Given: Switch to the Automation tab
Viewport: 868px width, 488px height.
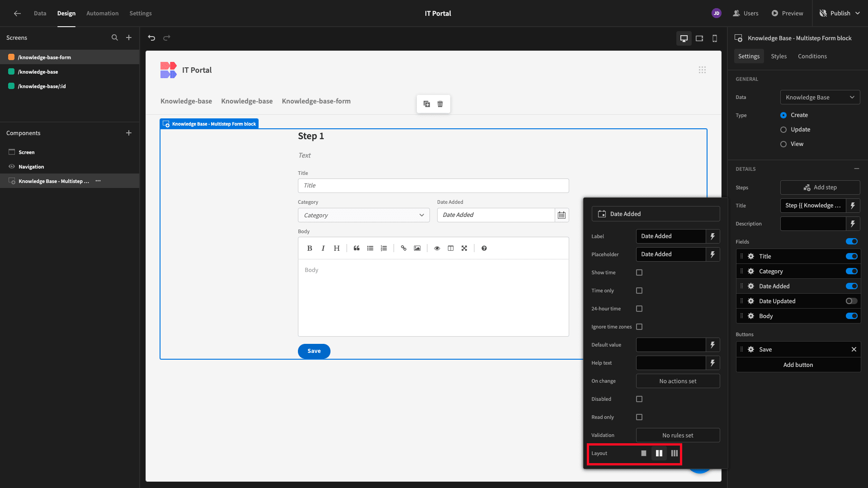Looking at the screenshot, I should (103, 13).
